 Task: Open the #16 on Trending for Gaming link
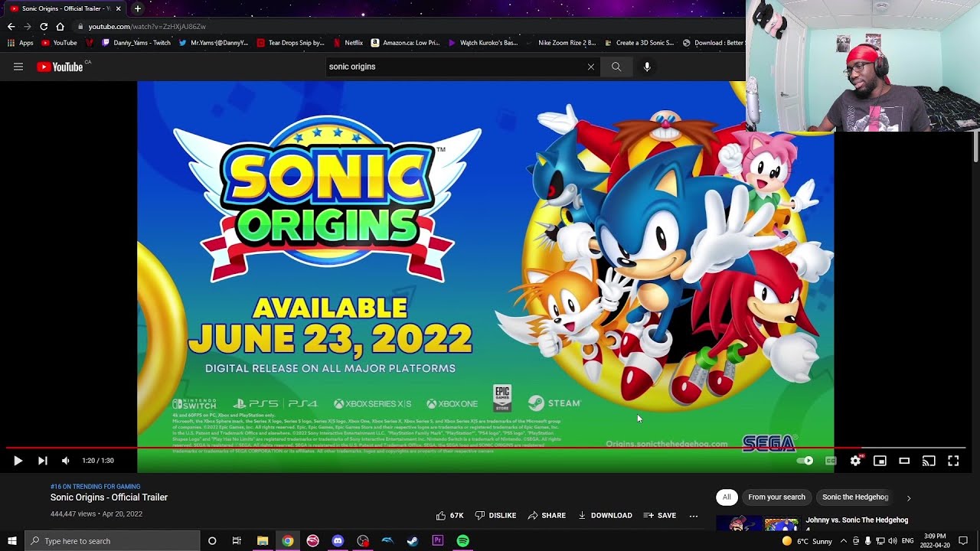pyautogui.click(x=95, y=487)
